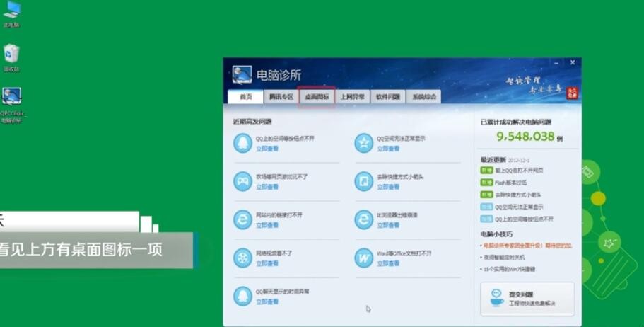Click 立即查看 under 去除快捷方式小箭头
Screen dimensions: 644x327
[x=387, y=187]
